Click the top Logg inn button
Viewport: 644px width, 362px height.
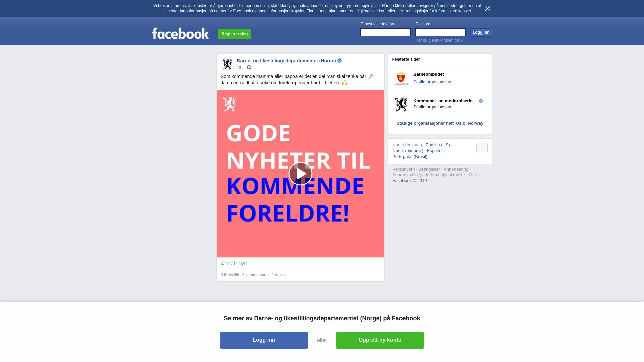(481, 32)
